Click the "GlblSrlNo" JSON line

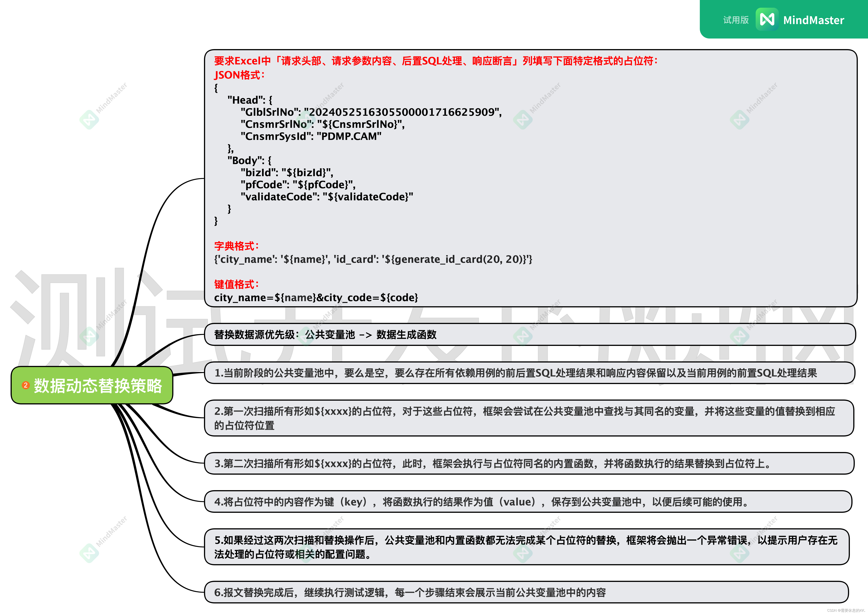[371, 112]
